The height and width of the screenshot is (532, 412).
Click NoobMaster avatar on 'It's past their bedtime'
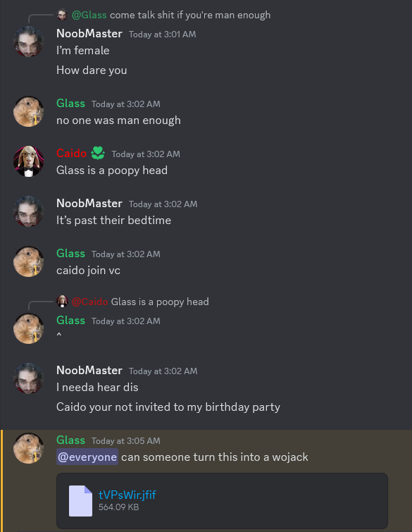pyautogui.click(x=28, y=211)
